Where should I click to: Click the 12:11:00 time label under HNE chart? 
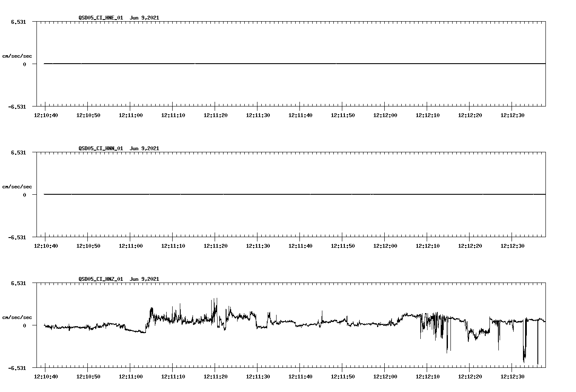[131, 115]
